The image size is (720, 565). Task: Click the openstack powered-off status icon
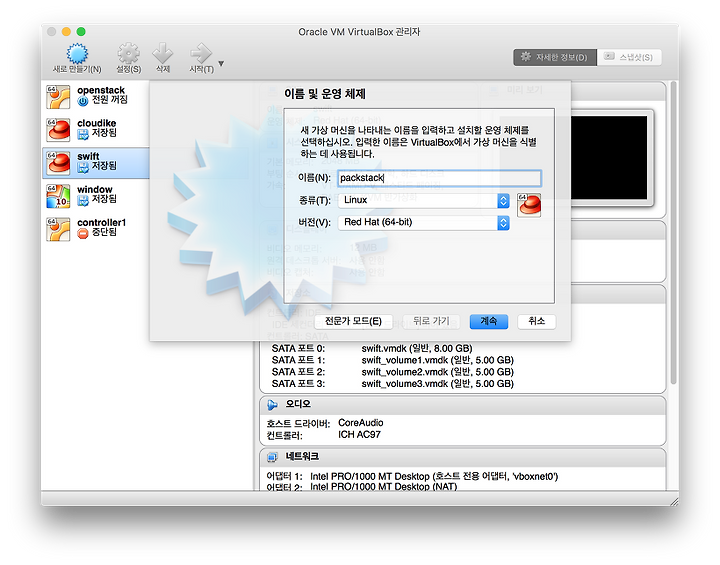pyautogui.click(x=83, y=101)
